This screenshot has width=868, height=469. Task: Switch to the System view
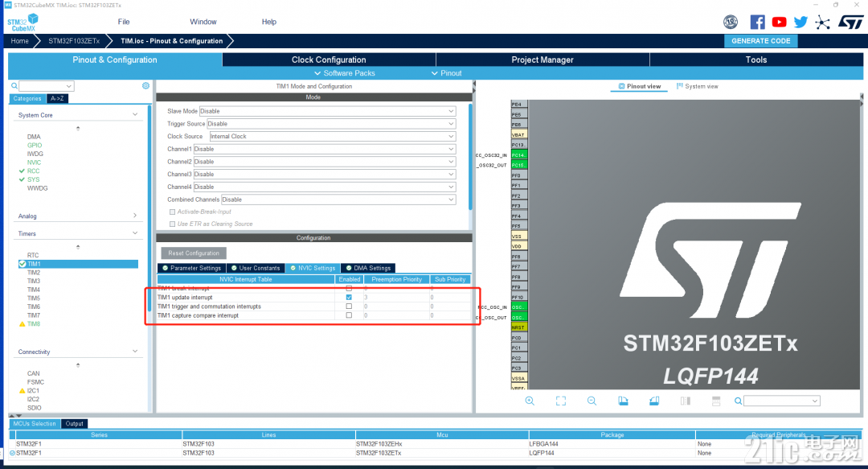pos(697,87)
